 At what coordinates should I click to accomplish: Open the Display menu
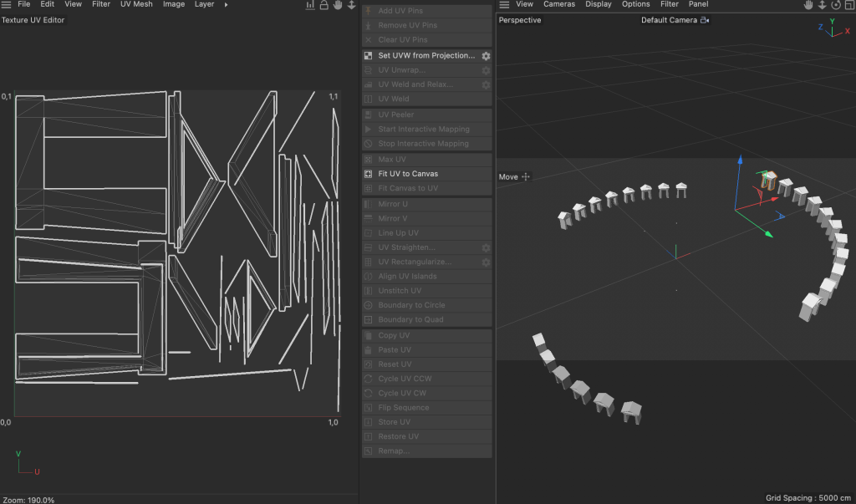coord(599,4)
